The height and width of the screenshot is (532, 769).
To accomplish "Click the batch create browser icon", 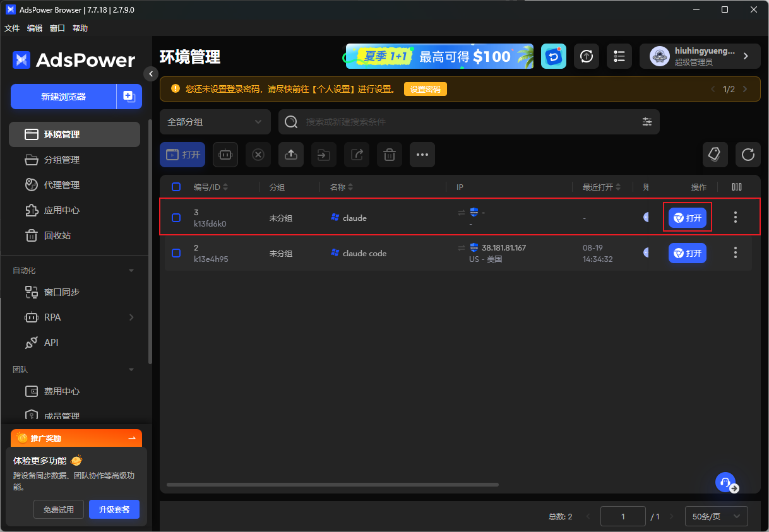I will point(129,97).
